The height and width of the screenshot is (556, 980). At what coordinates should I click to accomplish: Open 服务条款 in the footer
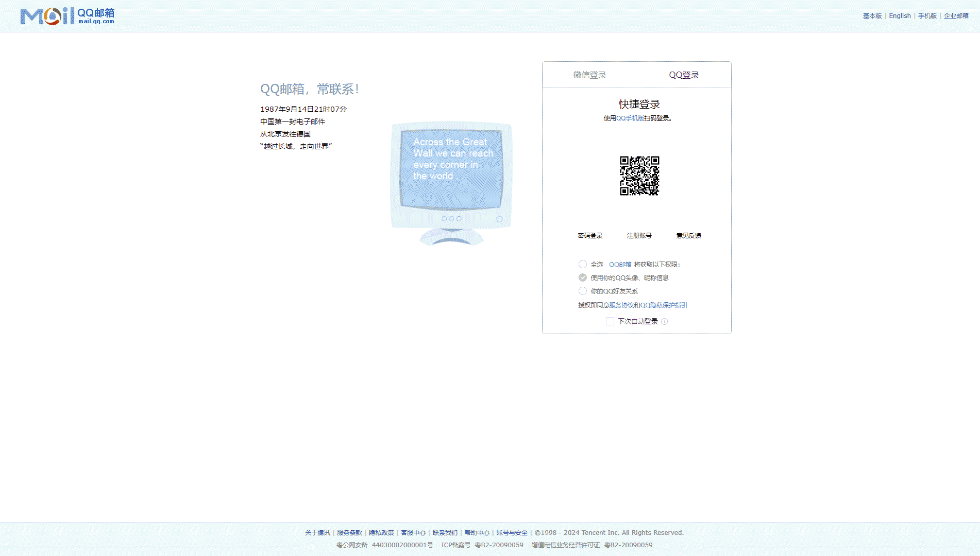pyautogui.click(x=349, y=533)
